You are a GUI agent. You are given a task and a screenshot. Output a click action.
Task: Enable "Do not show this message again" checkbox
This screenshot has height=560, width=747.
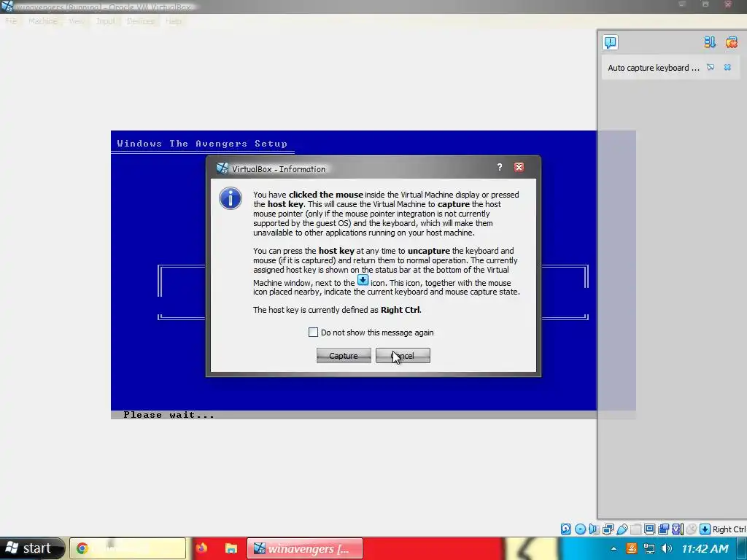313,332
